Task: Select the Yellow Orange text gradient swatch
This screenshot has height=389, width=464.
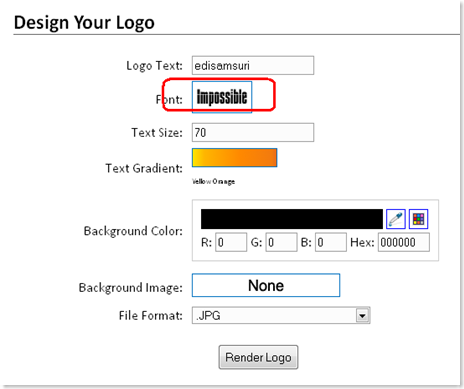Action: (x=234, y=158)
